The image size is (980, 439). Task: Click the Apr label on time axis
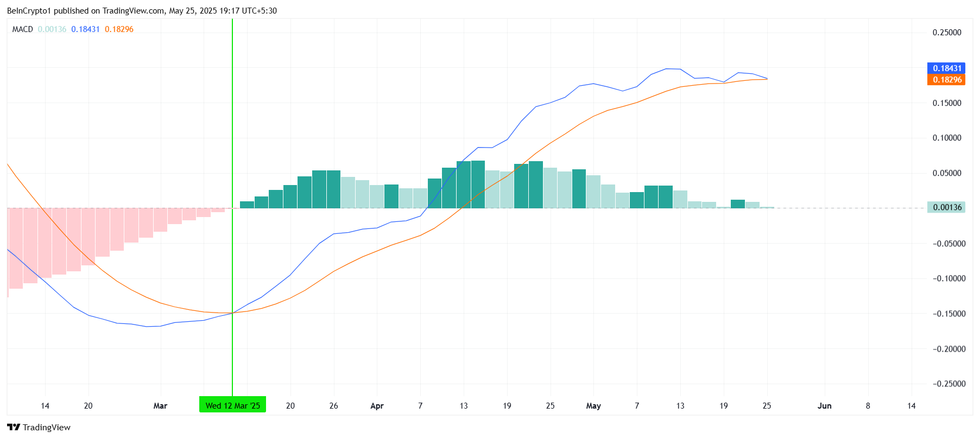377,406
